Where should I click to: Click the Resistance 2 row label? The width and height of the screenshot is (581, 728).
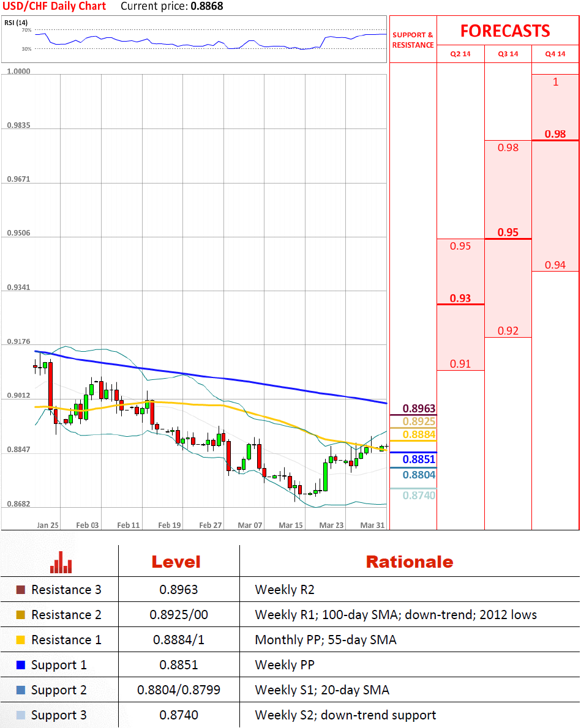pyautogui.click(x=66, y=615)
